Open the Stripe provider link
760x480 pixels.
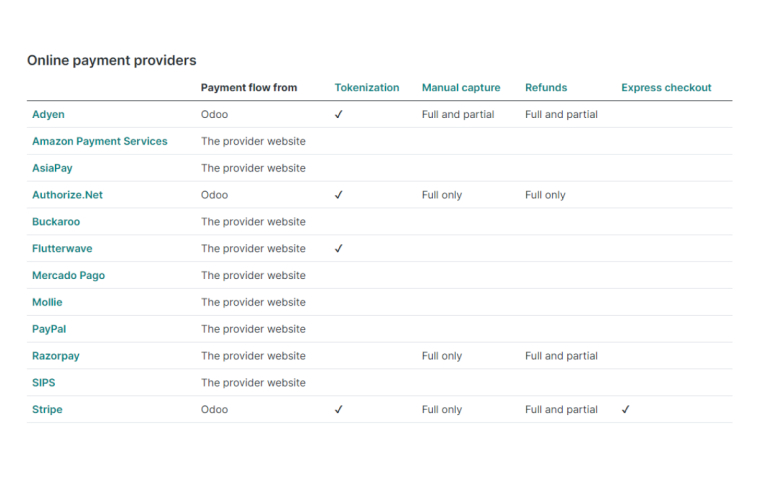coord(47,409)
